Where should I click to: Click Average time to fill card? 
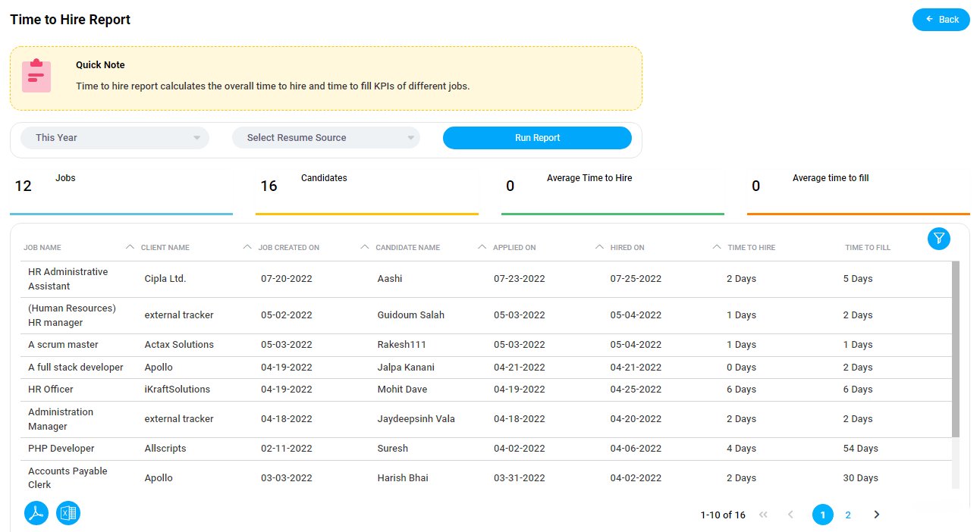point(859,193)
